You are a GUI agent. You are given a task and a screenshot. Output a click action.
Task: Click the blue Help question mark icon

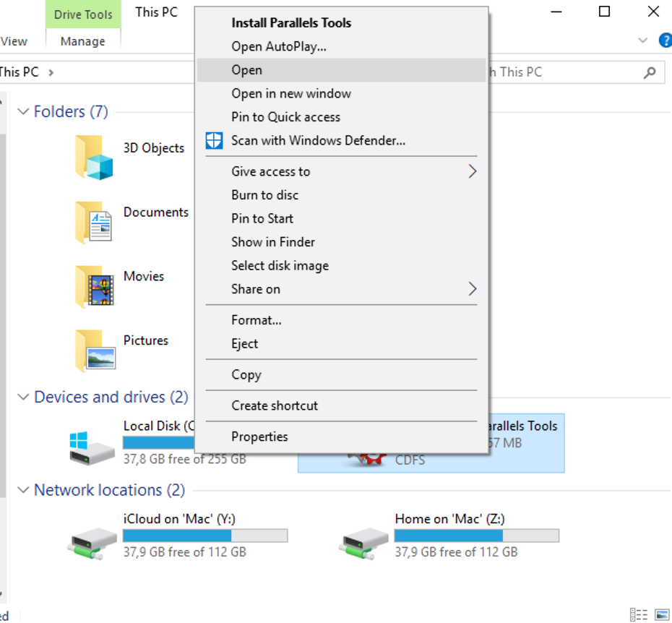[x=665, y=40]
